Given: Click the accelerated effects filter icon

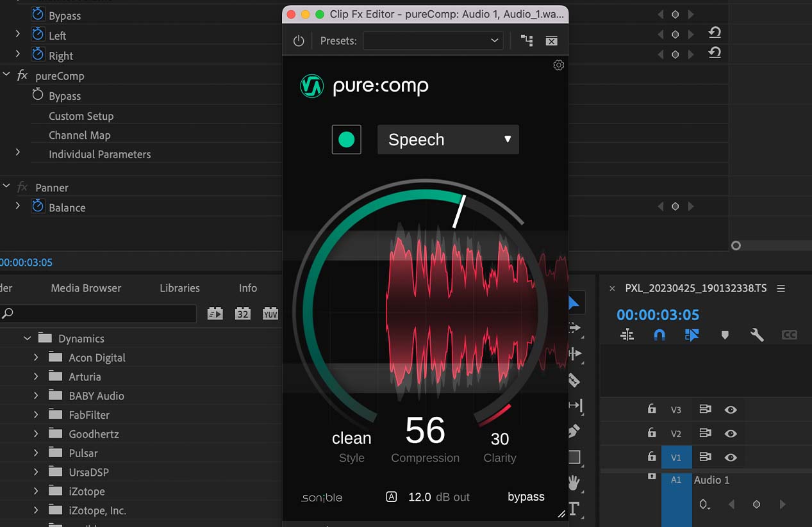Looking at the screenshot, I should point(215,313).
